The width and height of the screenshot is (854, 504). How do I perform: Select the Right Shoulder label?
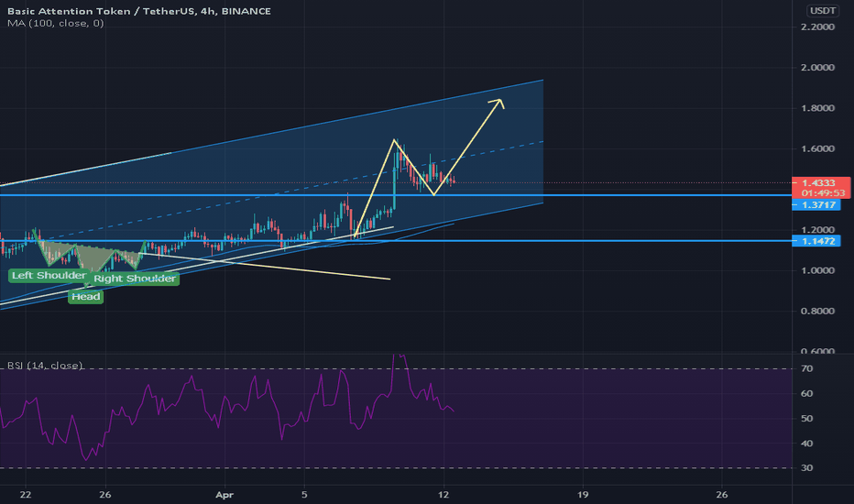coord(135,279)
